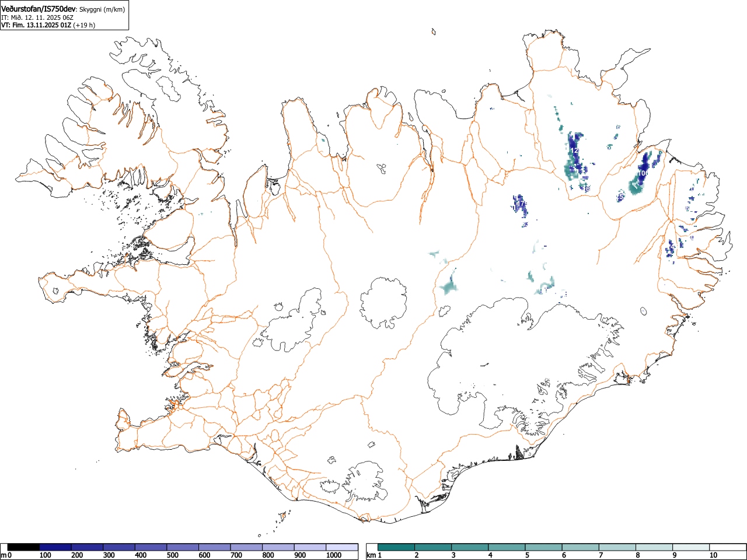The height and width of the screenshot is (560, 747).
Task: Click the black 0–100 m legend swatch
Action: [24, 547]
